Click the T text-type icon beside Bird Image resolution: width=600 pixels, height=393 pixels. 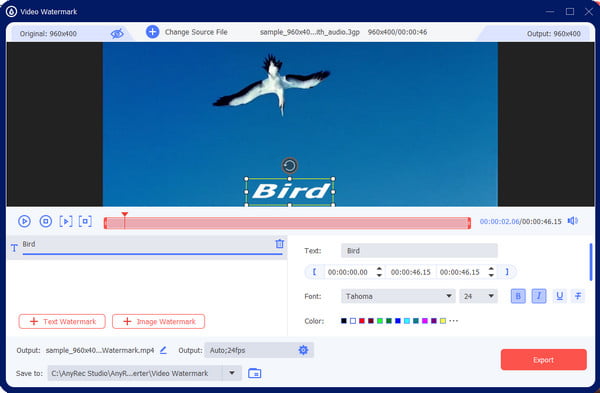(14, 248)
